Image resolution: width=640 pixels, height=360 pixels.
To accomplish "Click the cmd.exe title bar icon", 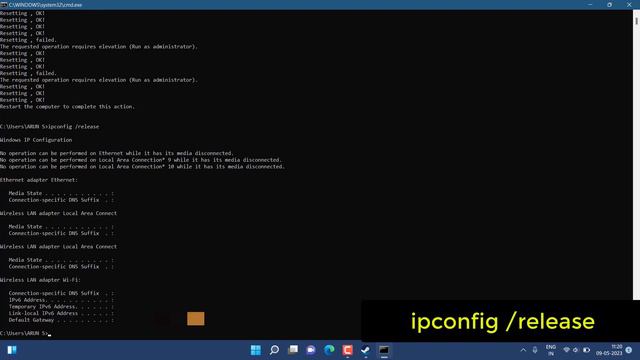I will tap(4, 4).
